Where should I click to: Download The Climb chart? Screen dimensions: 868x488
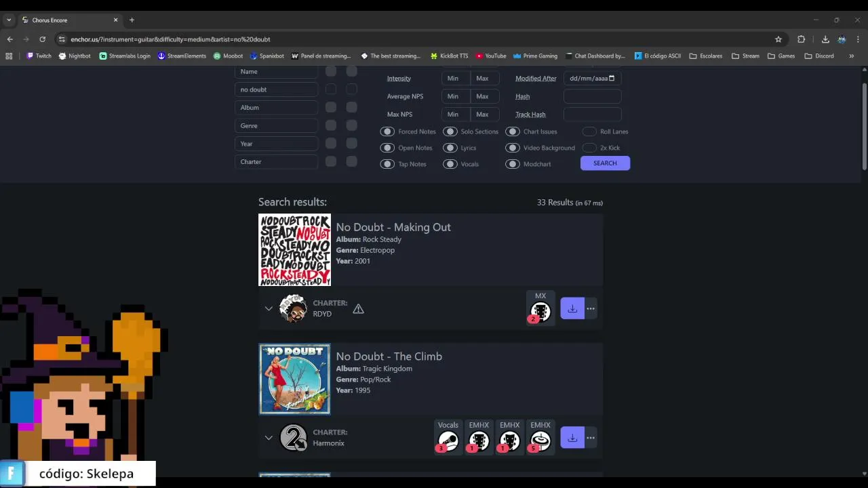[572, 438]
